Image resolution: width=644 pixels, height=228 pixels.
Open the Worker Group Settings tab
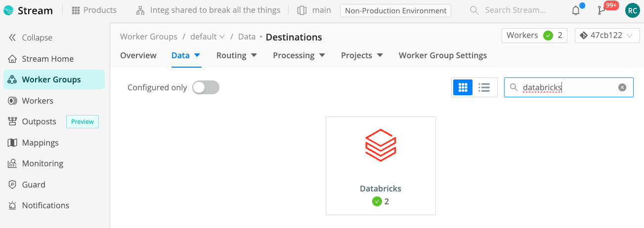442,55
